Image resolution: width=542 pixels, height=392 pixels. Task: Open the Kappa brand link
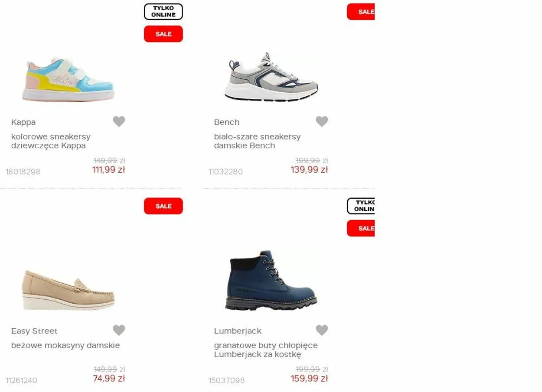pos(23,122)
